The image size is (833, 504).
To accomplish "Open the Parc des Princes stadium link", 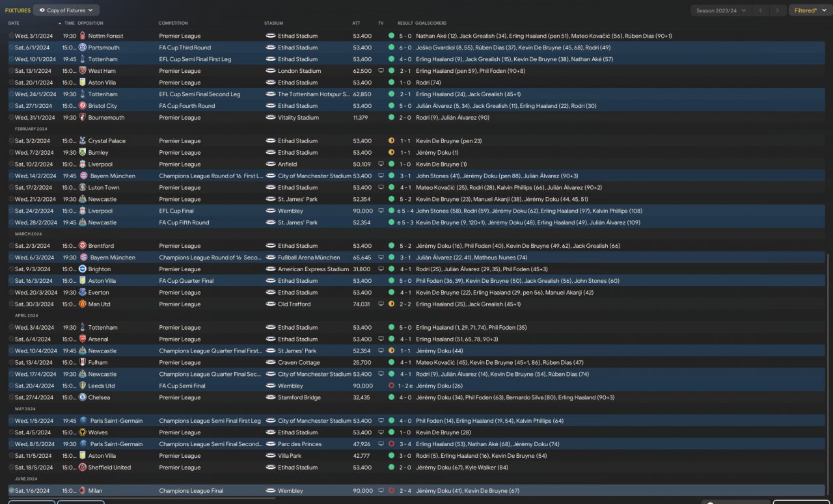I will 299,444.
